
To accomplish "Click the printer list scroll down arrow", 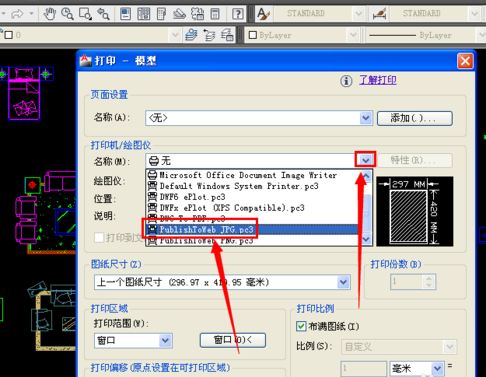I will pos(366,239).
